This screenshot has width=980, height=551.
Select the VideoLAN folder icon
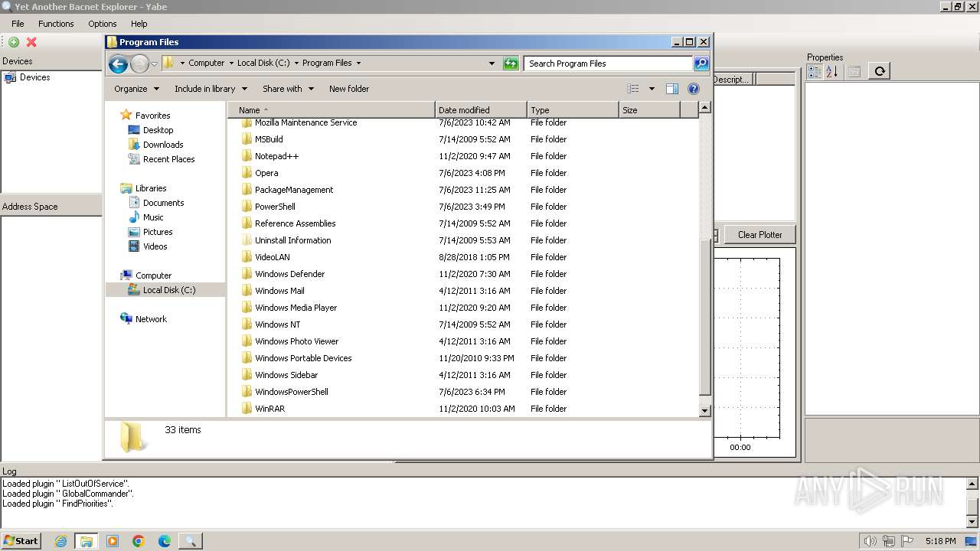coord(247,257)
